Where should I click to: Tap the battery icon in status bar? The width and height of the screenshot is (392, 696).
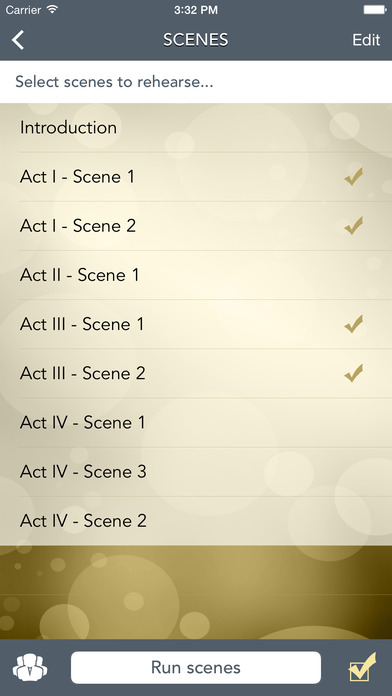coord(375,10)
